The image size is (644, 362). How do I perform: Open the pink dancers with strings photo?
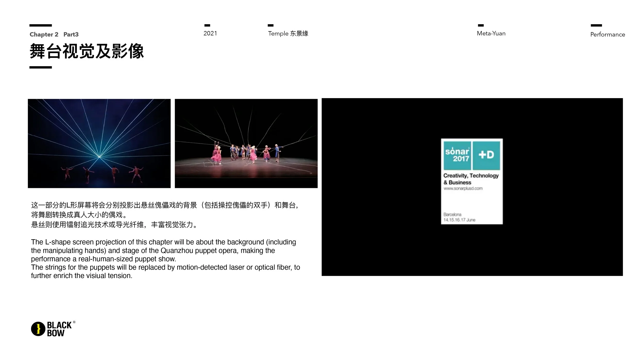tap(246, 143)
